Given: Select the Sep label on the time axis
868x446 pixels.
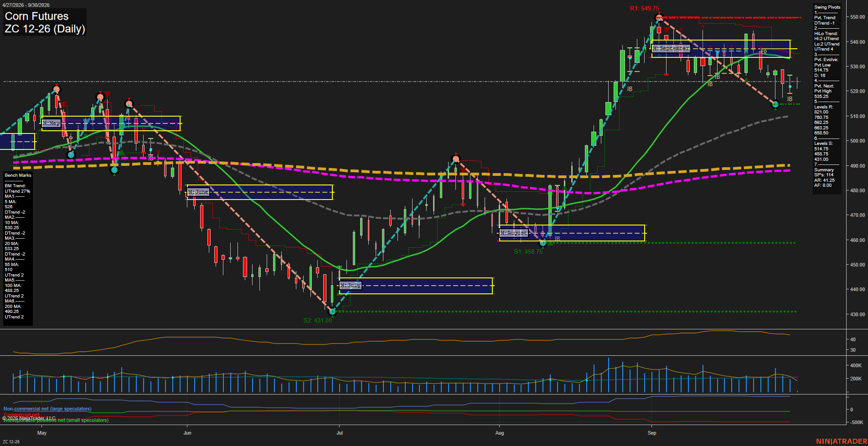Looking at the screenshot, I should [652, 433].
